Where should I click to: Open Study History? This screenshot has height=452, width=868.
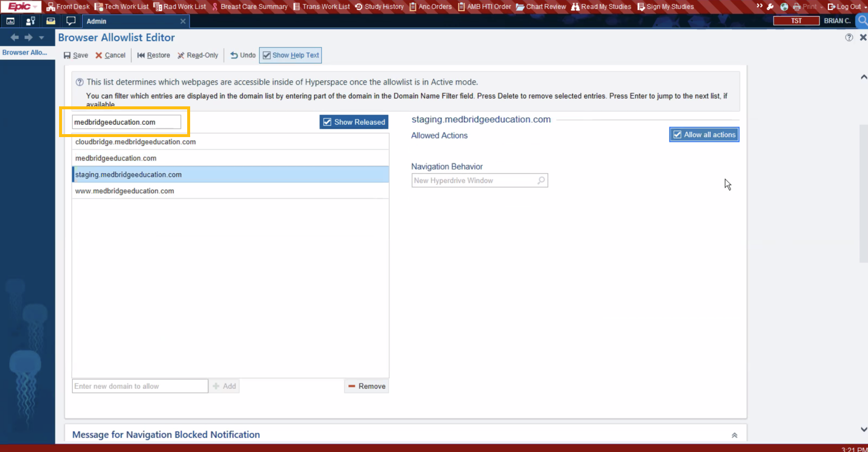[x=379, y=6]
